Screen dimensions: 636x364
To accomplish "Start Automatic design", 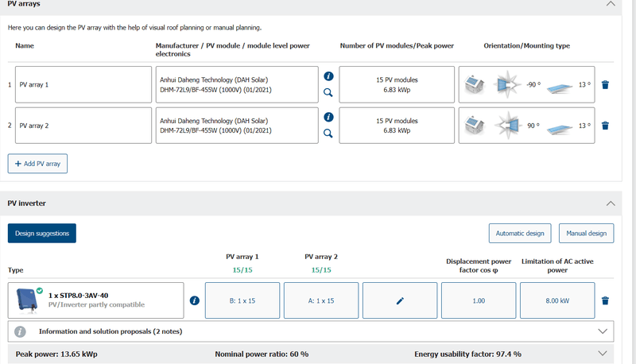I will pyautogui.click(x=520, y=233).
